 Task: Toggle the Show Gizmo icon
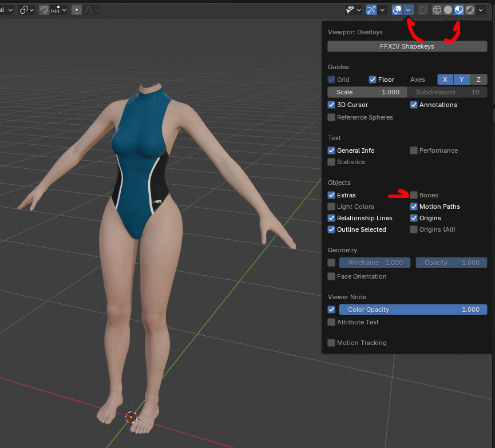[x=371, y=10]
